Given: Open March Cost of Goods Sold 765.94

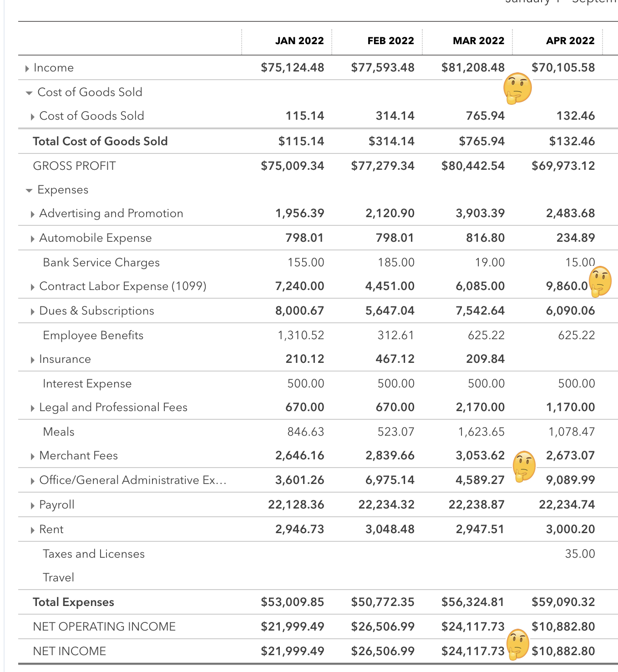Looking at the screenshot, I should (x=485, y=116).
